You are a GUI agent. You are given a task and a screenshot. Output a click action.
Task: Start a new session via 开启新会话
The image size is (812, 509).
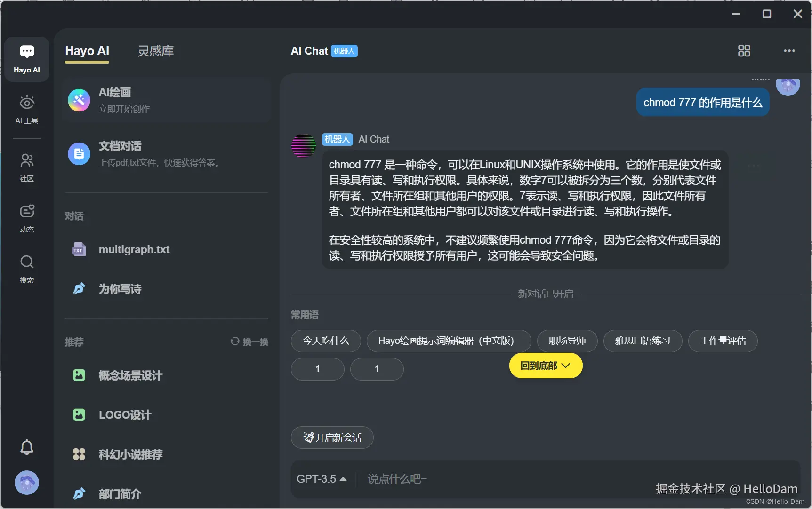pos(332,437)
